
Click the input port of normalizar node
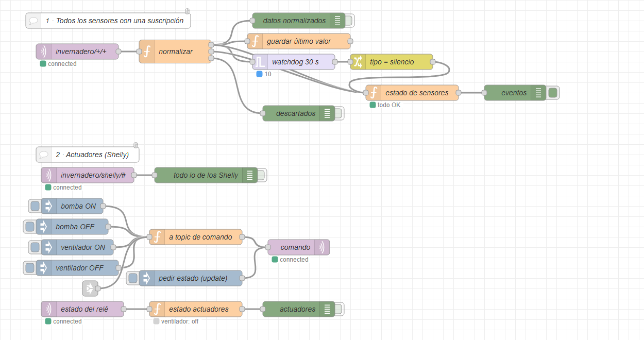coord(139,52)
